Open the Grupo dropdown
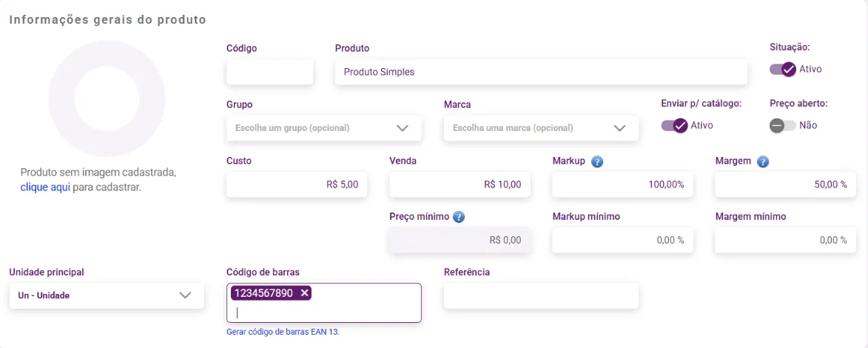The width and height of the screenshot is (868, 348). pyautogui.click(x=324, y=128)
